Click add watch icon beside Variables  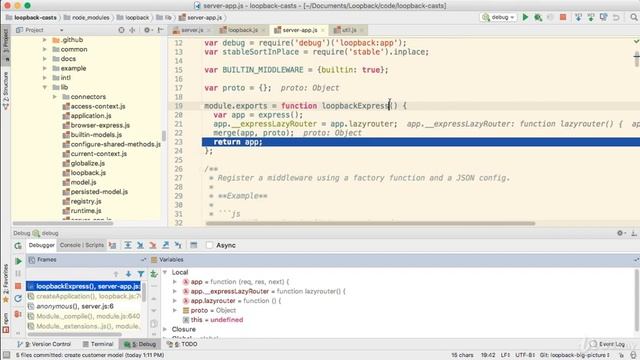(x=154, y=274)
